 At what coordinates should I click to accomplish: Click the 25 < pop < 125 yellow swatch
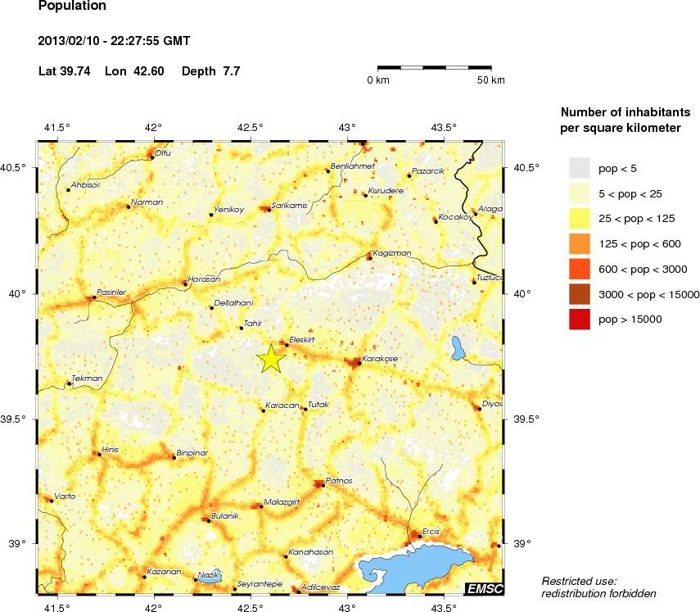(580, 219)
